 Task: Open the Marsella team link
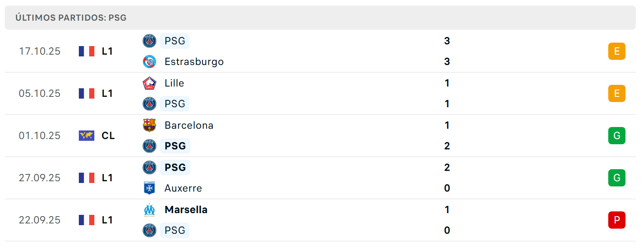click(x=186, y=210)
